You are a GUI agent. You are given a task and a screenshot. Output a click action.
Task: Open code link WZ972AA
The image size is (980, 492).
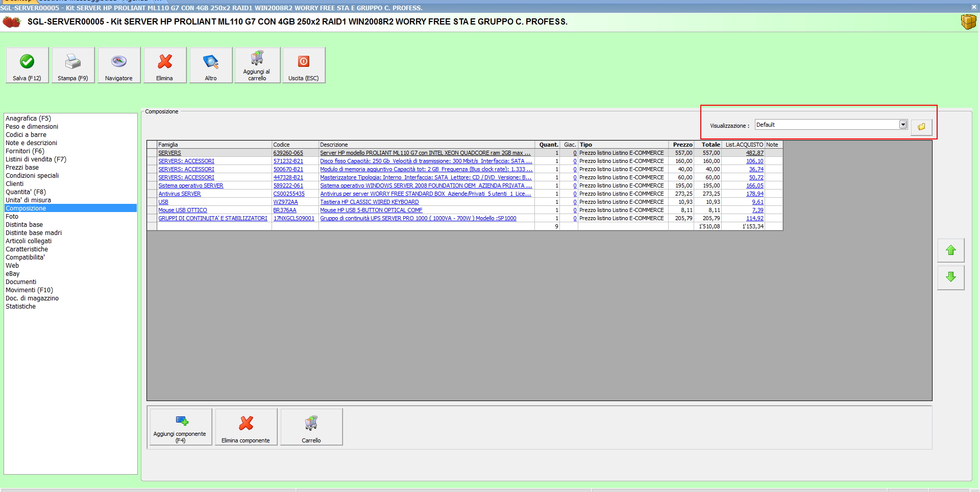coord(285,202)
